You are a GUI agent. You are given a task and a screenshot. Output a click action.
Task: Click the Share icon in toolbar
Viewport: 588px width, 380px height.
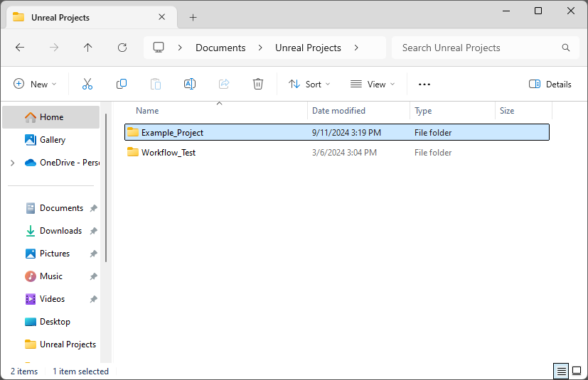click(224, 84)
